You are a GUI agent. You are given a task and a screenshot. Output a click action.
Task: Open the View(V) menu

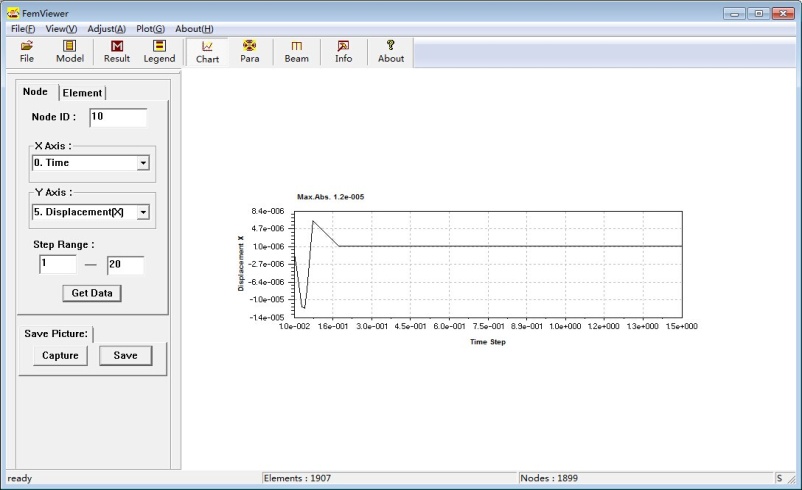(61, 29)
